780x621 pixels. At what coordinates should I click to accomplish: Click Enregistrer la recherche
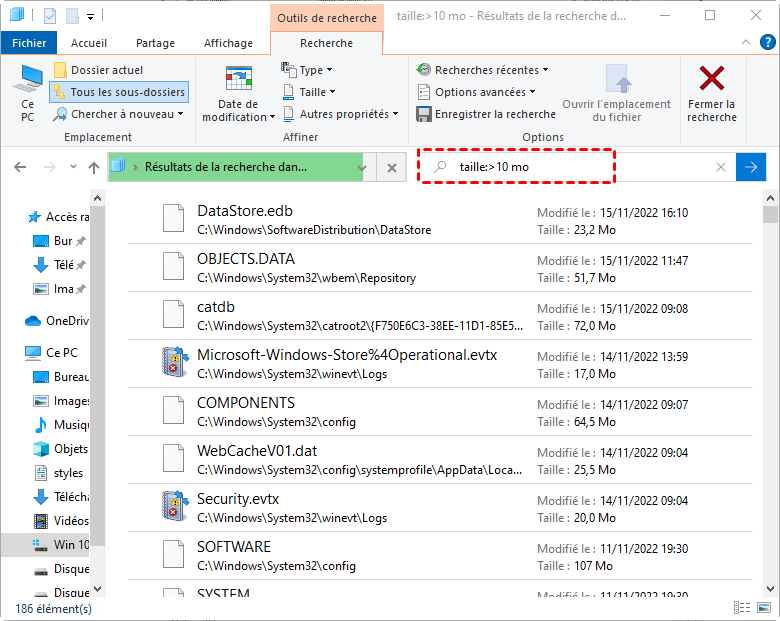(486, 114)
